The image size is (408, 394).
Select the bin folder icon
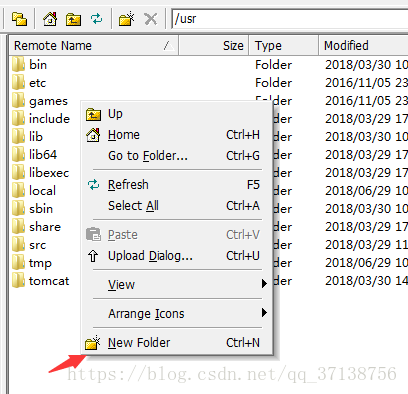click(18, 64)
